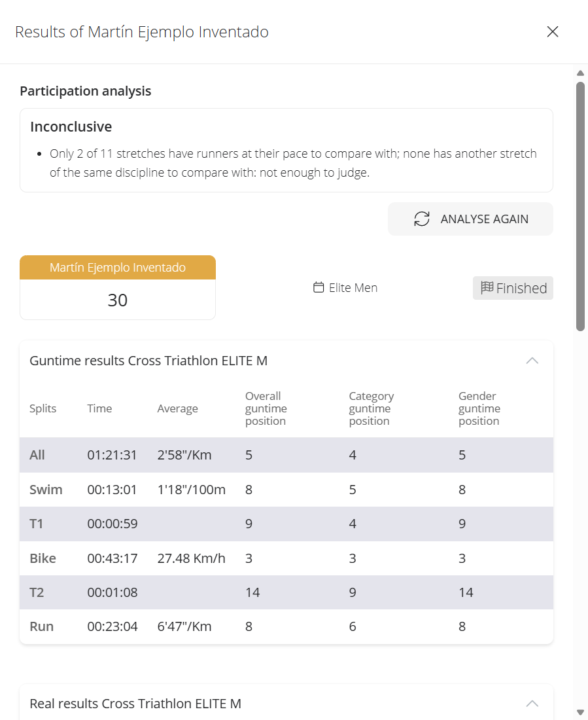Select the Bike split row label
This screenshot has width=588, height=720.
tap(43, 558)
